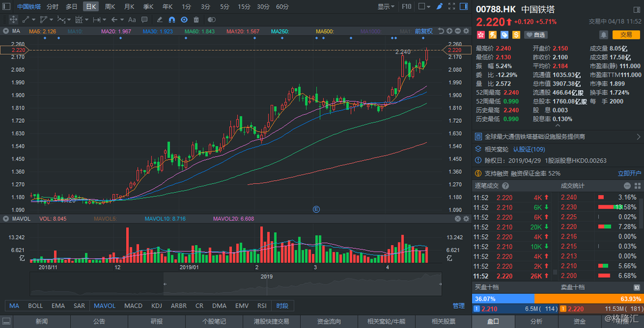This screenshot has width=644, height=328.
Task: Collapse the MA indicator legend arrow
Action: point(6,31)
